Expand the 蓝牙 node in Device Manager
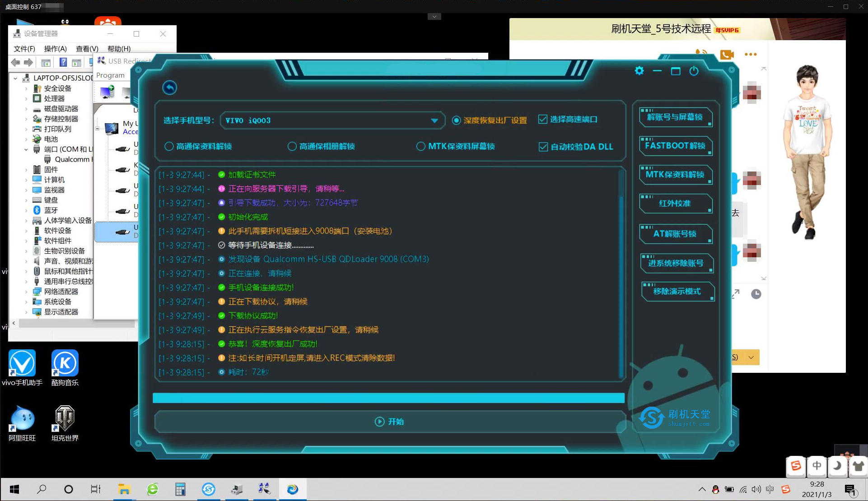The image size is (868, 501). (x=26, y=210)
